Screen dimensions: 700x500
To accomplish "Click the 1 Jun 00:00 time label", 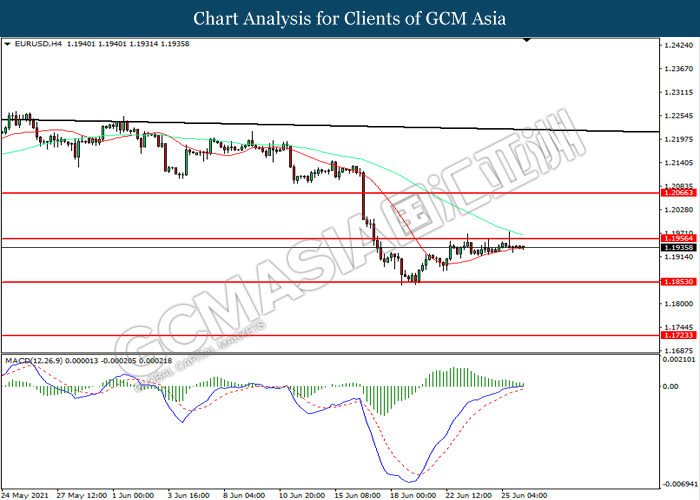I will (133, 496).
